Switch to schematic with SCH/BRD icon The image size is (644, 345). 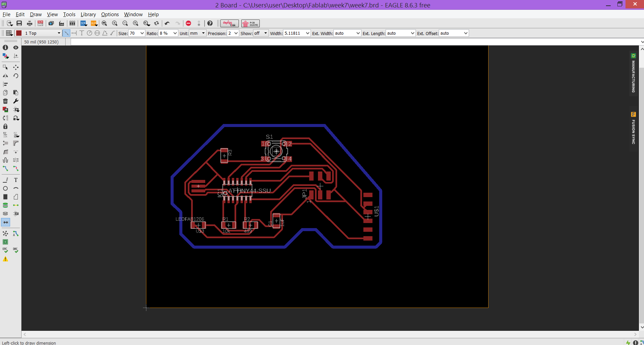[40, 23]
